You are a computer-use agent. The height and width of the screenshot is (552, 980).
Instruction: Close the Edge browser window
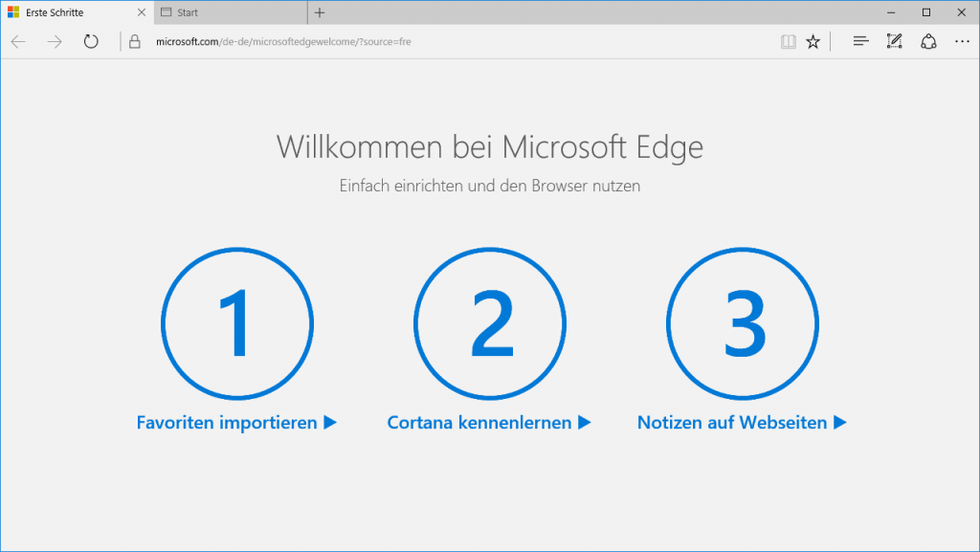(961, 12)
